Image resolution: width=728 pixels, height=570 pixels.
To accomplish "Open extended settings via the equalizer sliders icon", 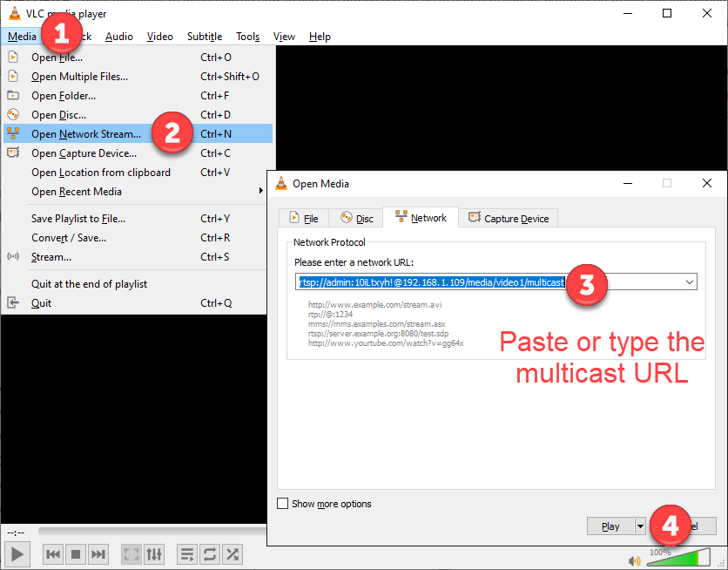I will pos(154,553).
